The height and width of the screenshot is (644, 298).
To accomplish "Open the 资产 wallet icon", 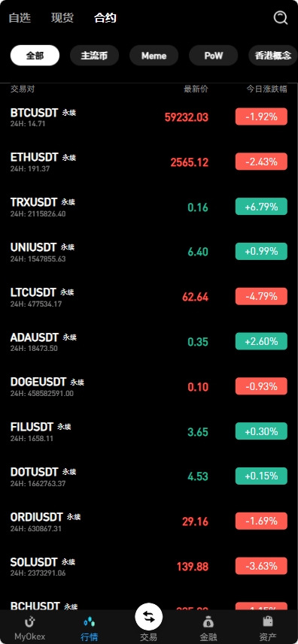I will (x=268, y=621).
